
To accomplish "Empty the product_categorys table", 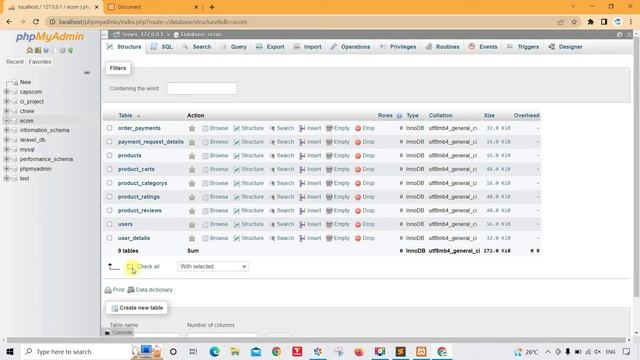I will (338, 183).
